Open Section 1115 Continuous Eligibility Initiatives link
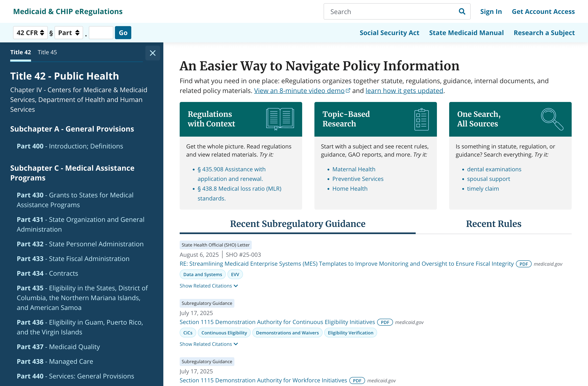 277,322
